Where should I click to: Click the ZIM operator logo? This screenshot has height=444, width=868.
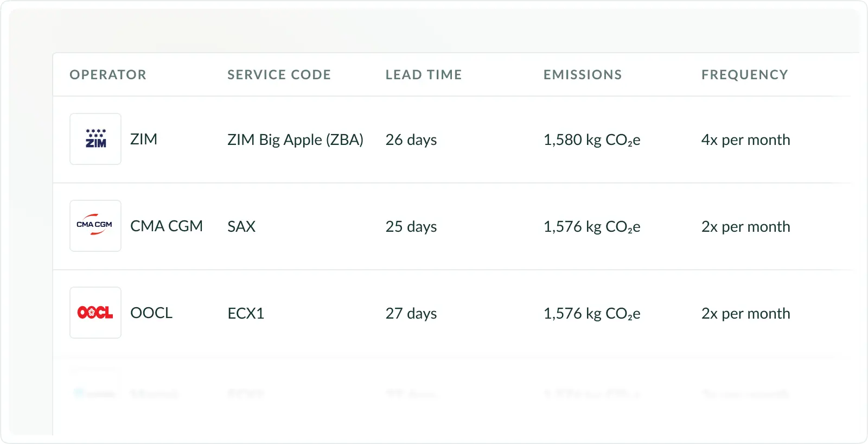coord(95,139)
